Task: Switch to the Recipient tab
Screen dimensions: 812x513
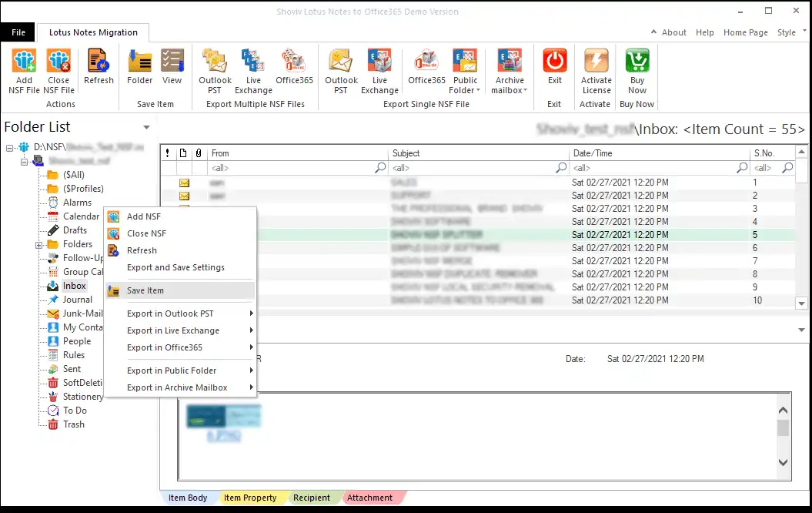Action: point(312,498)
